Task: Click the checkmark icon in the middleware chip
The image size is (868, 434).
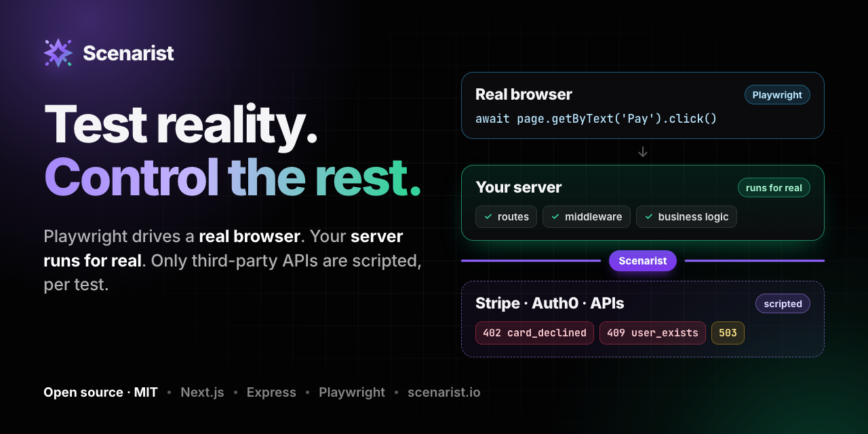Action: point(555,217)
